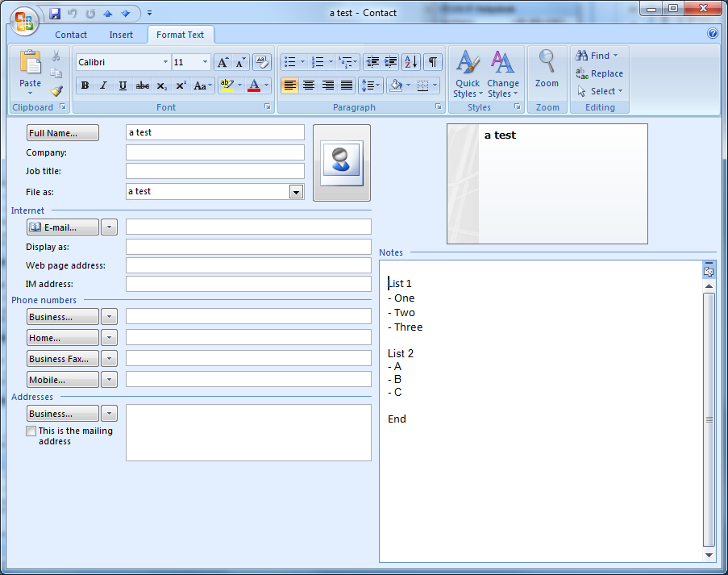Open the Change Styles menu
The height and width of the screenshot is (575, 728).
(503, 74)
